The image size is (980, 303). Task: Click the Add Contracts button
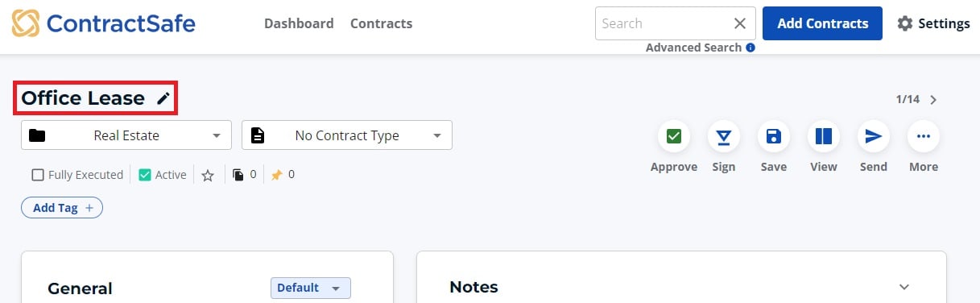click(823, 23)
